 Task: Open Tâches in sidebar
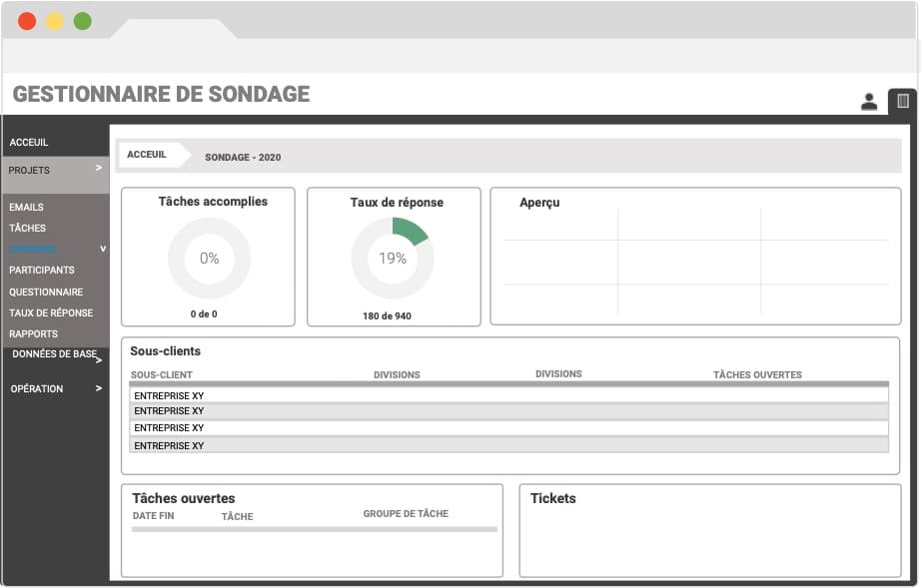[x=27, y=228]
